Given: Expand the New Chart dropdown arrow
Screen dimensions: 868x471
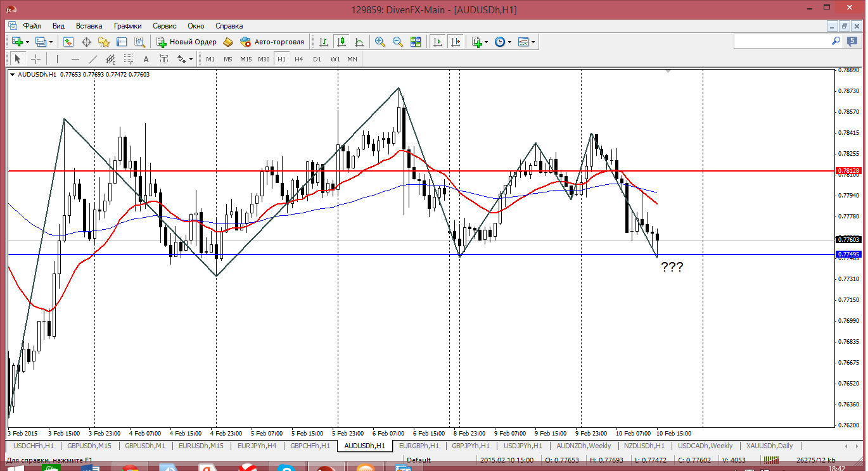Looking at the screenshot, I should click(27, 42).
